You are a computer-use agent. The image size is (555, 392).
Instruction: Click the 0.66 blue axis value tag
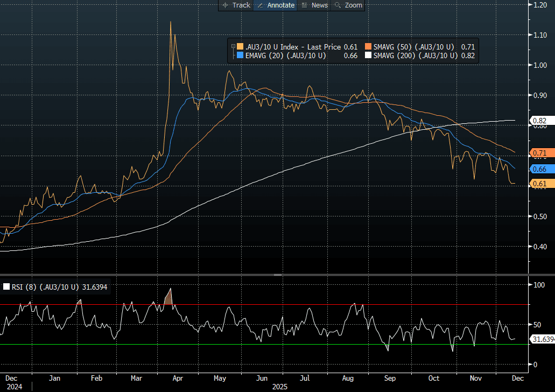539,169
